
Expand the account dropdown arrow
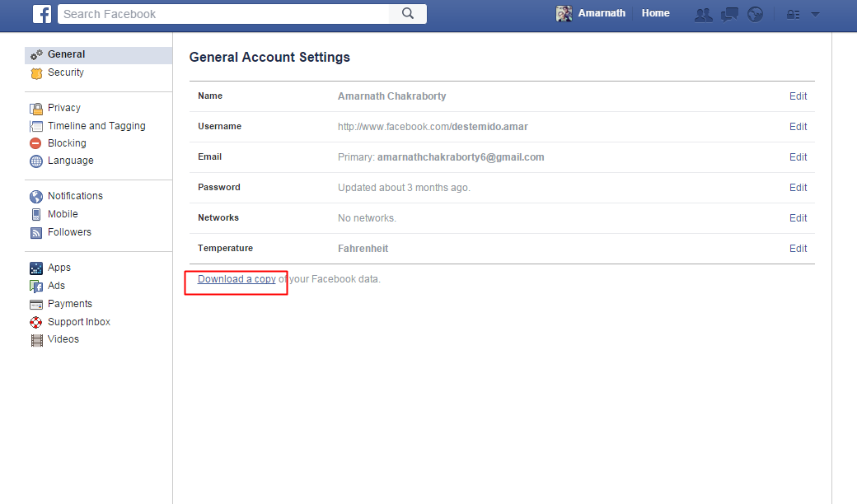pyautogui.click(x=815, y=15)
